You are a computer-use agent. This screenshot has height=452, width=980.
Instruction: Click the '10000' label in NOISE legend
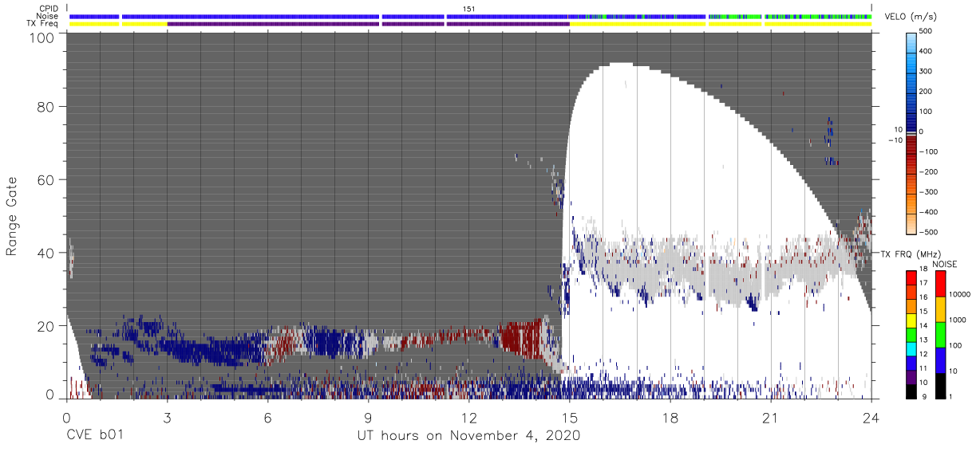tap(960, 294)
